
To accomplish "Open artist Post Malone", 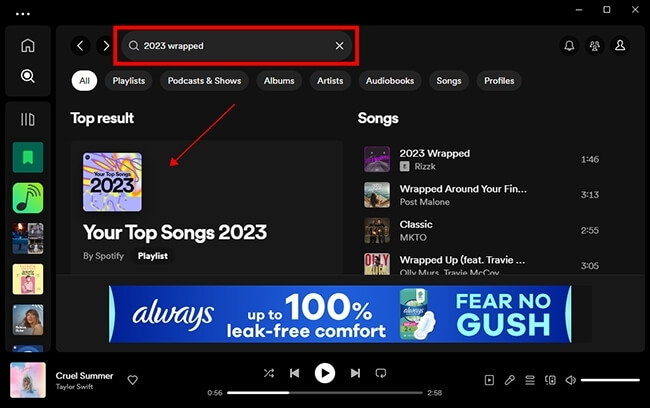I will 424,202.
